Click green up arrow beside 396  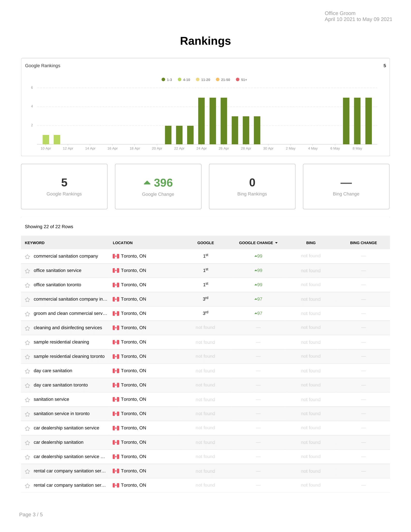pos(147,183)
